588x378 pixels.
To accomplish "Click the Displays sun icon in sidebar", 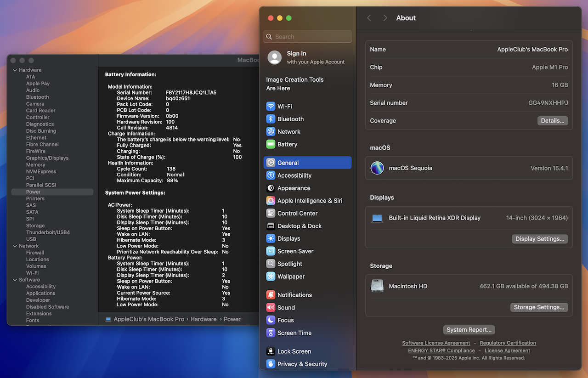I will (x=271, y=238).
